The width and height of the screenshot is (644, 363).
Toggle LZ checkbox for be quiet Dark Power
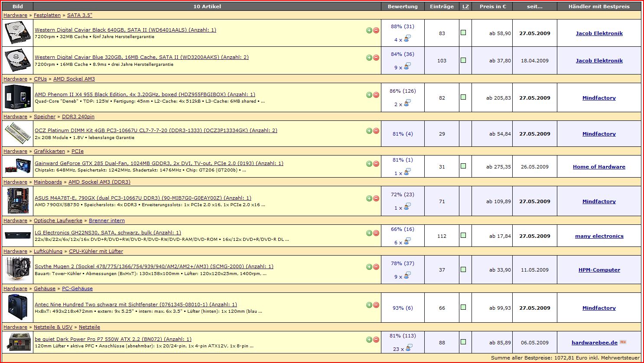[463, 342]
